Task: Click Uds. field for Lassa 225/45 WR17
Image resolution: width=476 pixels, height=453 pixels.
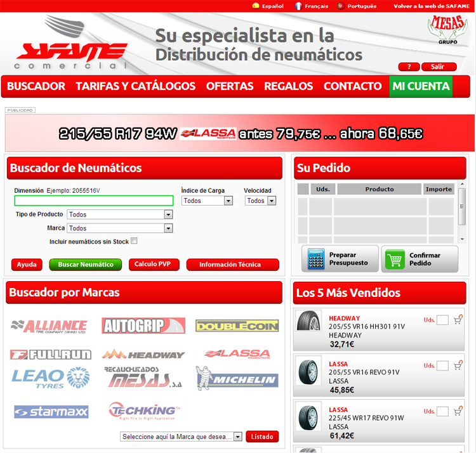Action: pos(442,412)
